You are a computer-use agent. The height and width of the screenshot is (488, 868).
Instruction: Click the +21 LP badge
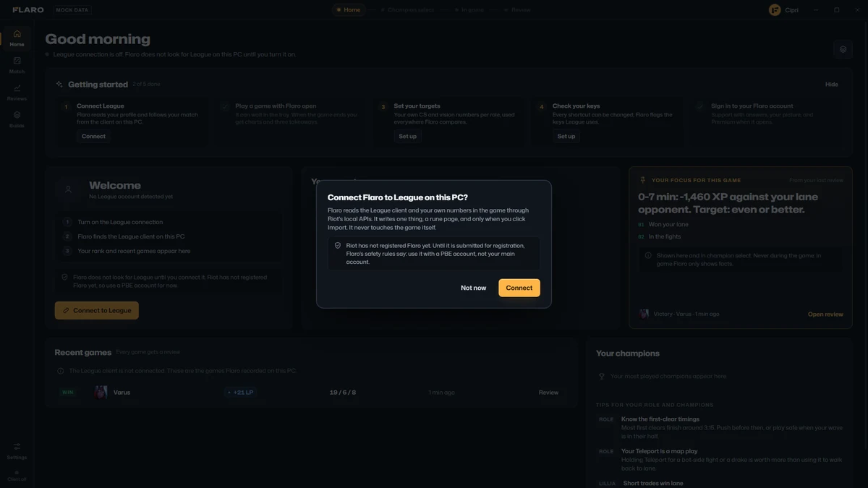pyautogui.click(x=239, y=393)
